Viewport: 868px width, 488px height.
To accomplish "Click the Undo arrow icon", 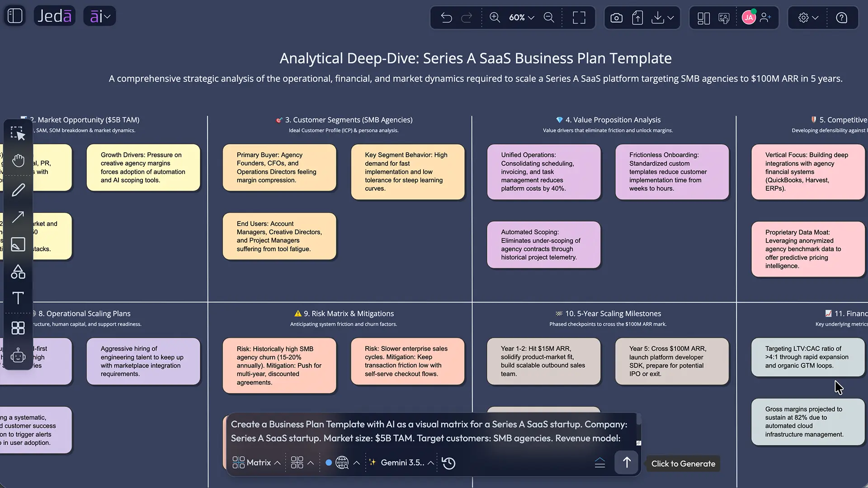I will (x=446, y=18).
